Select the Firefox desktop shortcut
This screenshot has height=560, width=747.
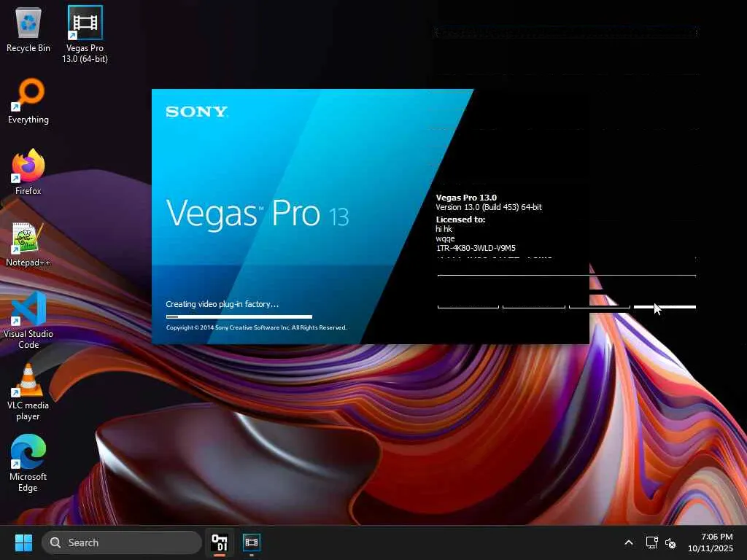(x=28, y=172)
